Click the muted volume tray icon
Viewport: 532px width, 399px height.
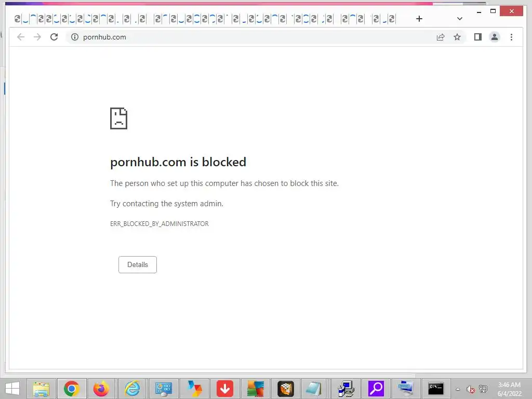tap(470, 389)
